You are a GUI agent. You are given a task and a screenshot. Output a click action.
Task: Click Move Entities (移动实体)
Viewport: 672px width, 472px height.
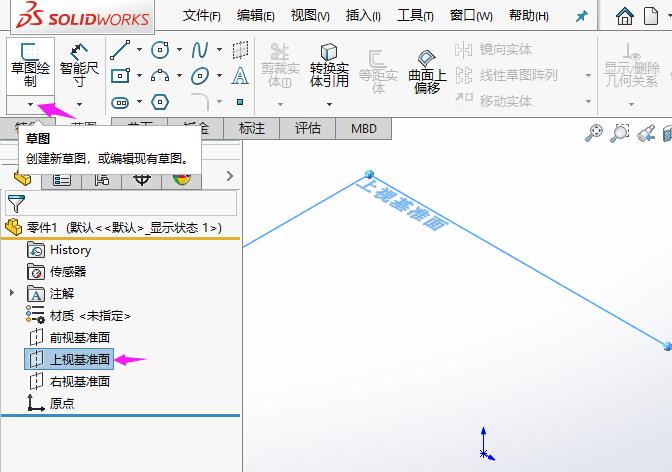point(493,101)
